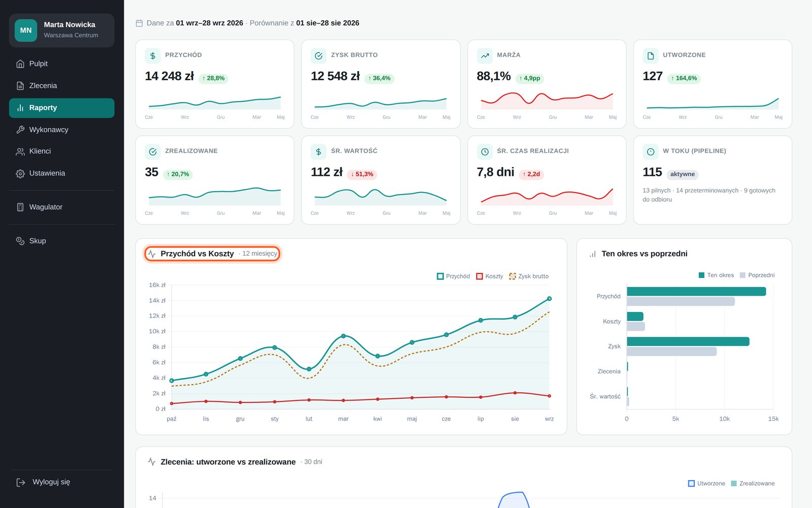Toggle the Zysk brutto series in the legend
This screenshot has height=508, width=812.
529,276
